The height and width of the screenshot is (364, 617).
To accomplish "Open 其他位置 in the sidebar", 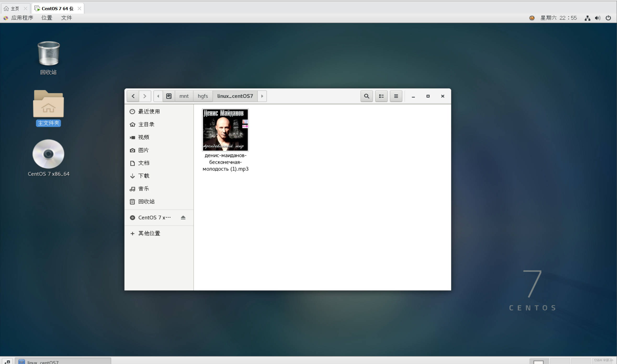I will (149, 233).
